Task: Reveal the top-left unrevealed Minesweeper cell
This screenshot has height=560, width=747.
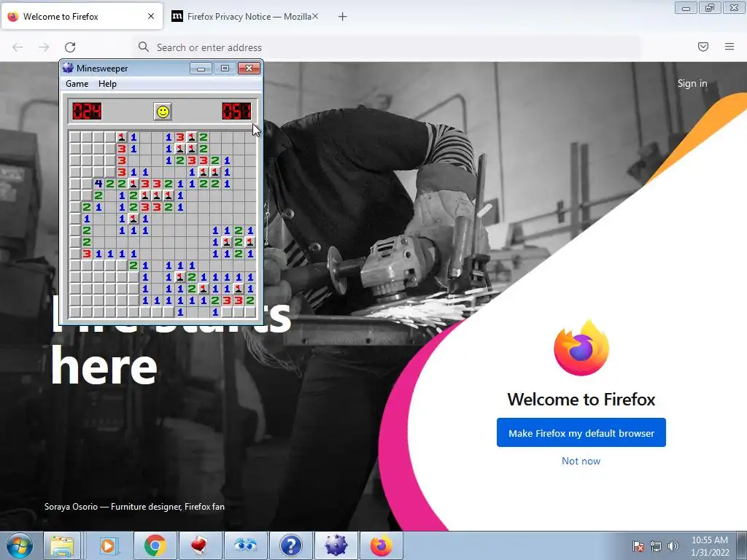Action: (x=75, y=137)
